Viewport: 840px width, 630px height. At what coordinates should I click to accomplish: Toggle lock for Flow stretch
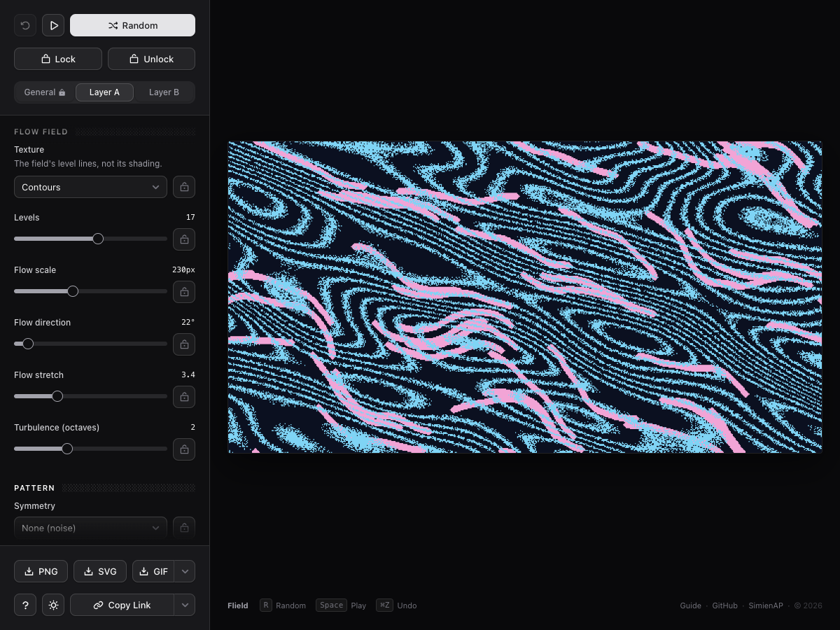click(184, 397)
